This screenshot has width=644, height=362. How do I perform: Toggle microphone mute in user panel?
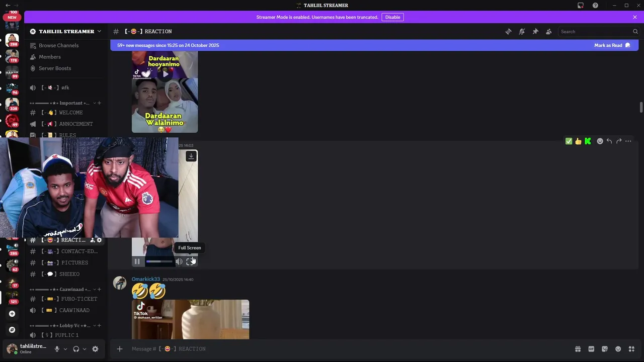click(x=57, y=349)
